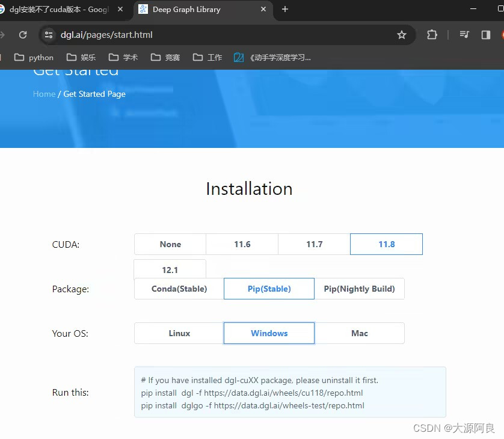Select the Conda(Stable) package option

pyautogui.click(x=179, y=289)
